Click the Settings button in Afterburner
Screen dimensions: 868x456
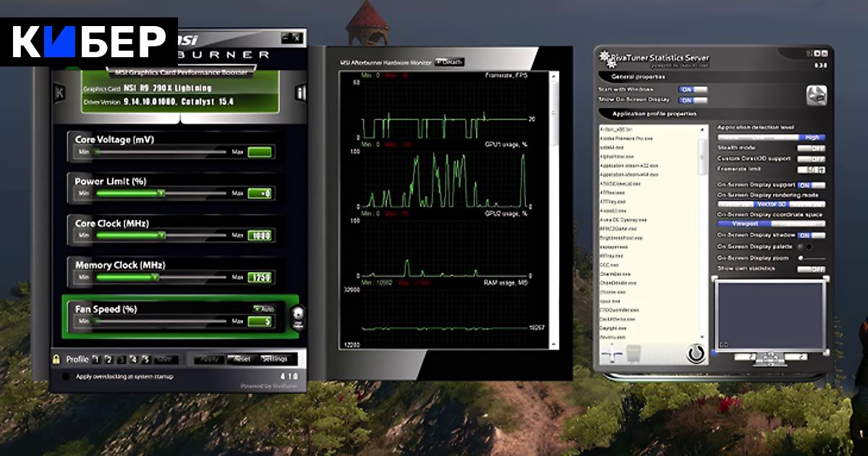tap(275, 359)
